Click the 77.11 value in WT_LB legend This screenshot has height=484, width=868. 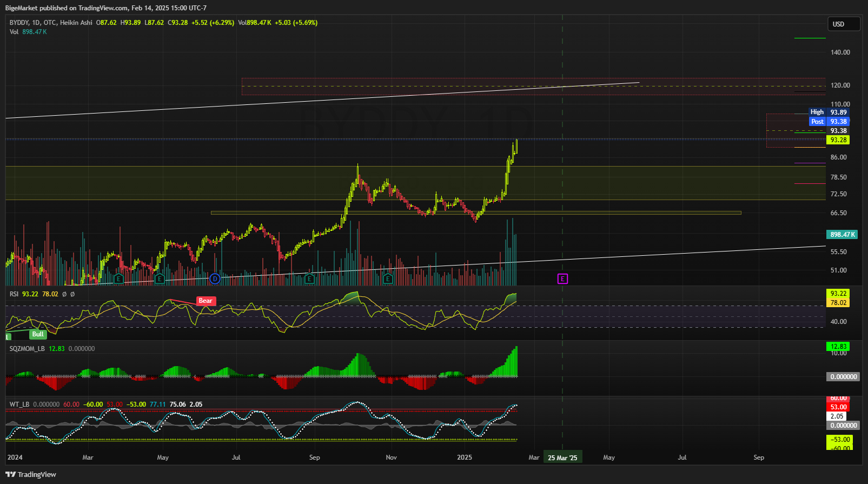pyautogui.click(x=158, y=405)
